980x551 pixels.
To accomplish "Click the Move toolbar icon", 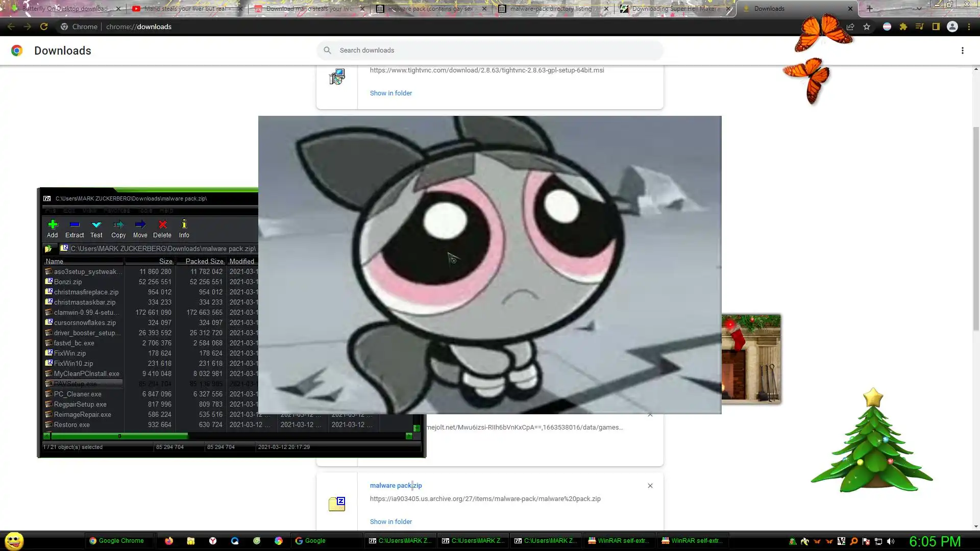I will pos(140,228).
